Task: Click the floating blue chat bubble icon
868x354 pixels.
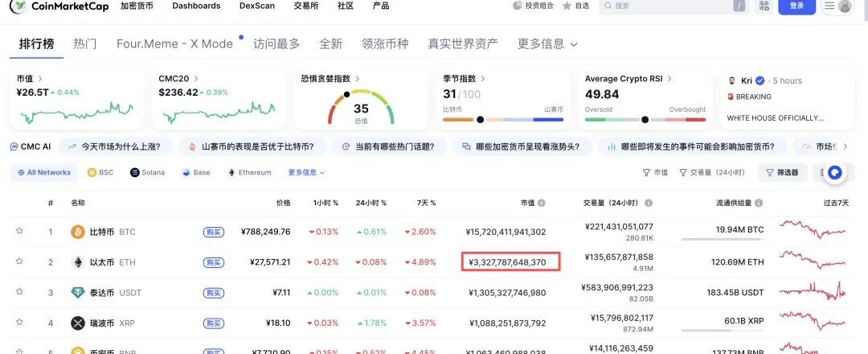Action: click(835, 173)
